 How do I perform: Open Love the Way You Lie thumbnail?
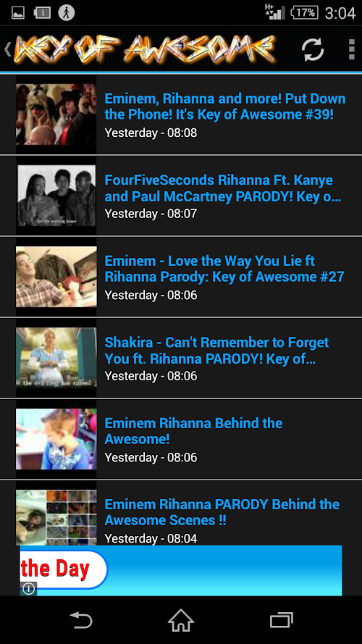click(x=56, y=277)
